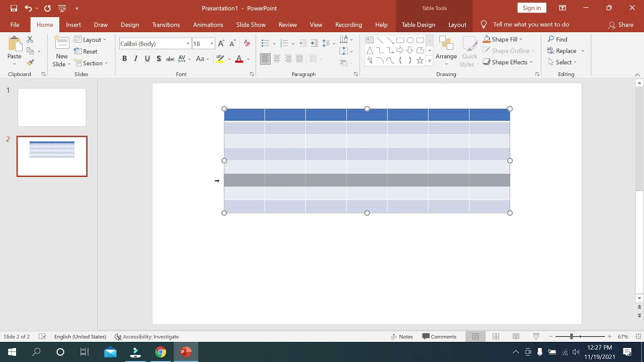Toggle Normal view button in status bar
This screenshot has height=362, width=644.
(x=475, y=337)
